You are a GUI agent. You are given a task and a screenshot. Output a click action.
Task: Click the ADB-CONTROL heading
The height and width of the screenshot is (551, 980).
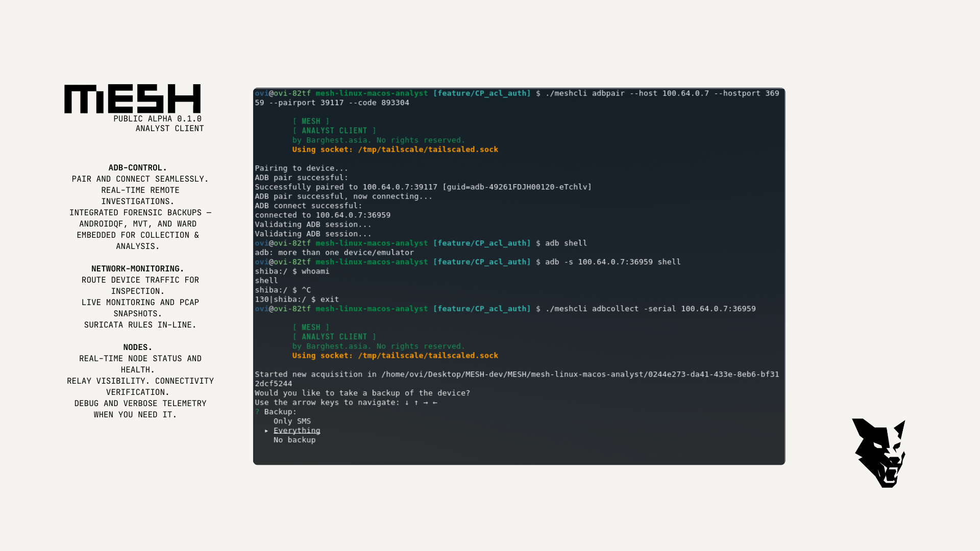point(137,168)
